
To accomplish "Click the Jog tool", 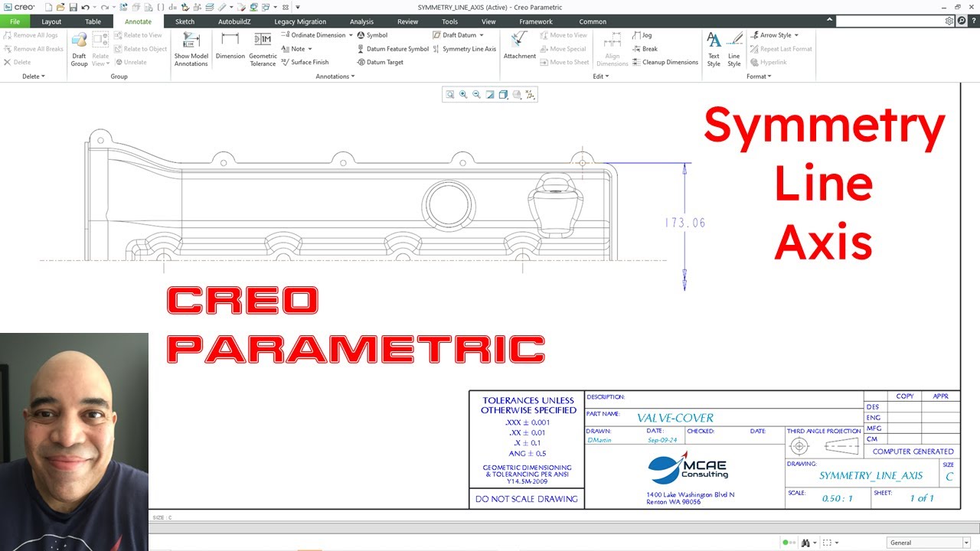I will pyautogui.click(x=642, y=35).
